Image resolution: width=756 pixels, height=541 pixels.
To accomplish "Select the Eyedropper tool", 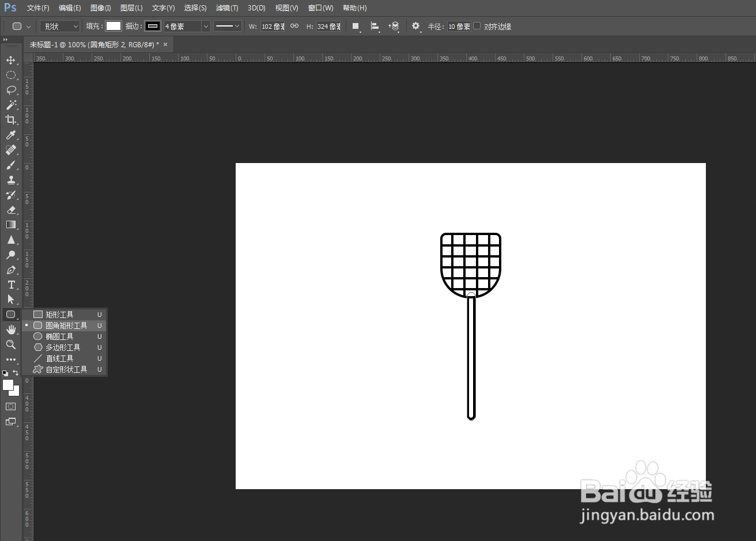I will pos(11,135).
